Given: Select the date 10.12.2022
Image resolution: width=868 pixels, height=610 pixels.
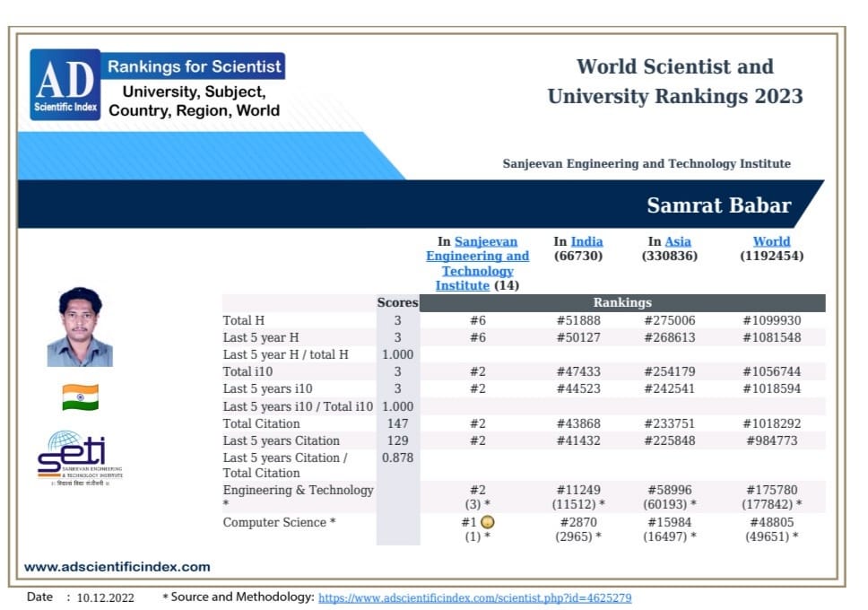Looking at the screenshot, I should coord(105,597).
